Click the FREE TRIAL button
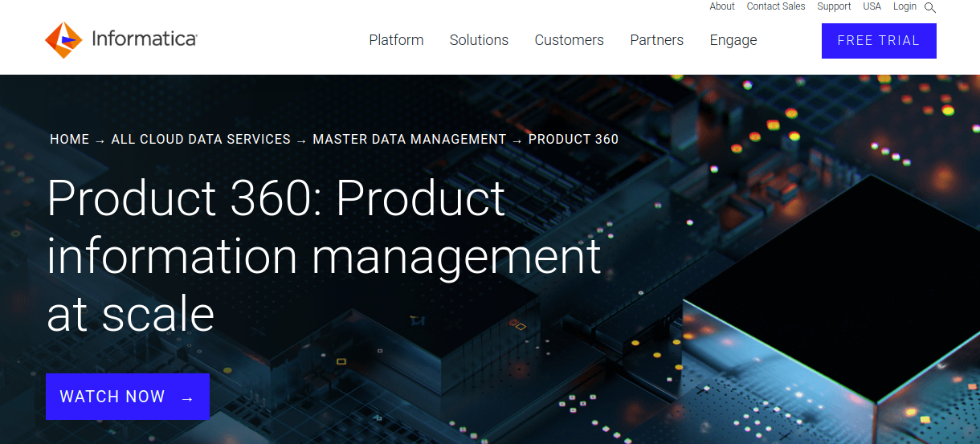The height and width of the screenshot is (444, 980). tap(879, 41)
